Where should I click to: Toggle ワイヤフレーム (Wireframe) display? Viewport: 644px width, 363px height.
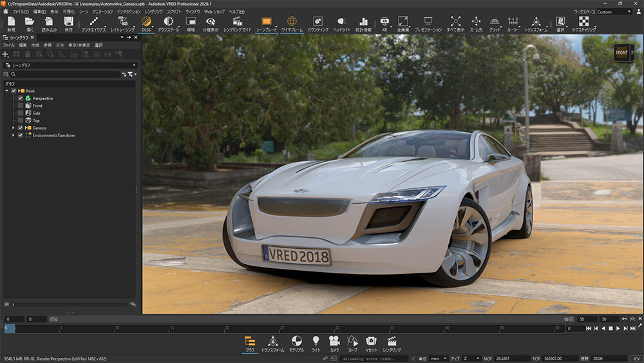pyautogui.click(x=292, y=24)
